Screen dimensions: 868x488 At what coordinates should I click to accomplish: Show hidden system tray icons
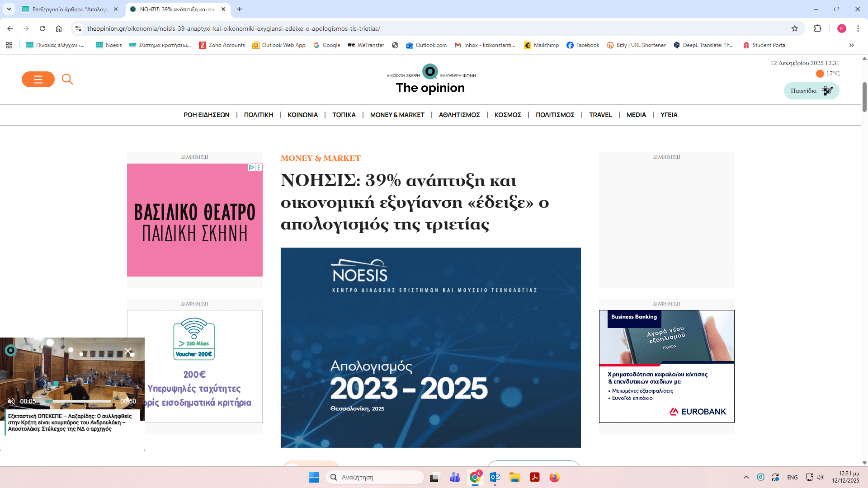click(x=746, y=477)
